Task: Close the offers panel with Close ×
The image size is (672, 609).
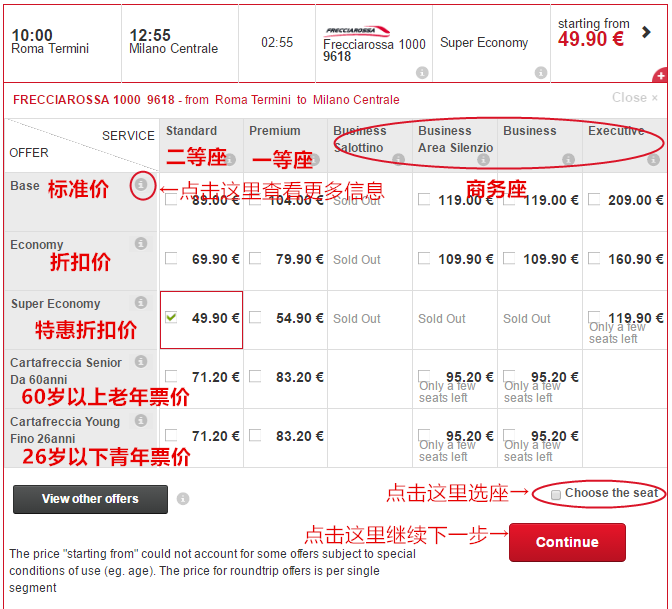Action: click(635, 98)
